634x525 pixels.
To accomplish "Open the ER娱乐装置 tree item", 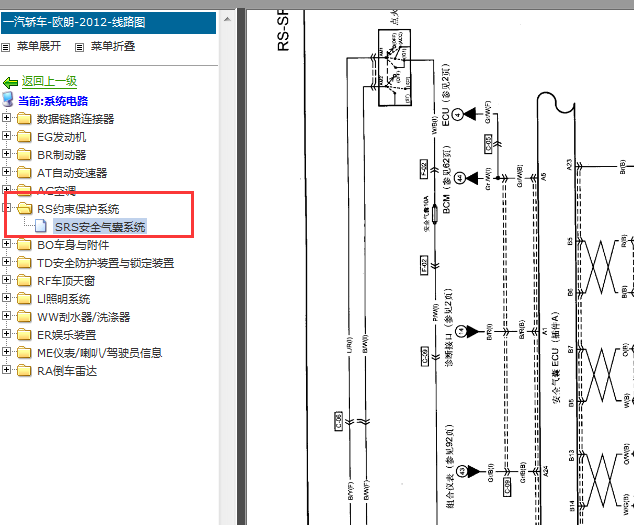I will 67,335.
